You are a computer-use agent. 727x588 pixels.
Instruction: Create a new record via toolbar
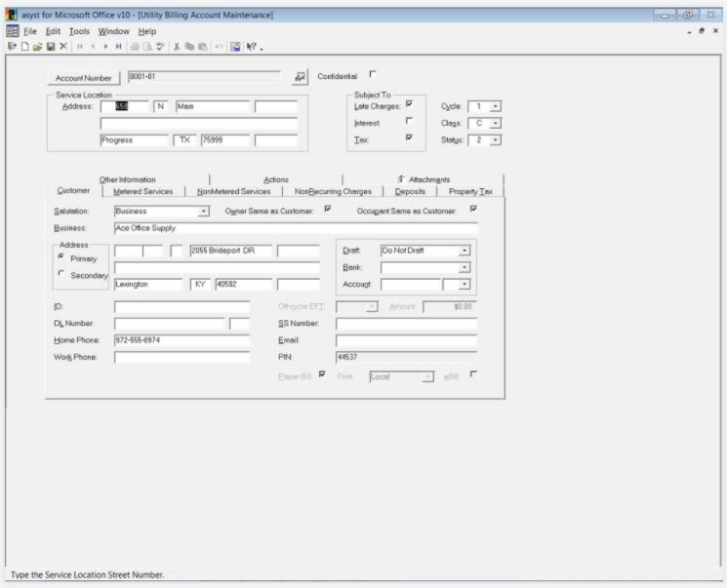25,47
